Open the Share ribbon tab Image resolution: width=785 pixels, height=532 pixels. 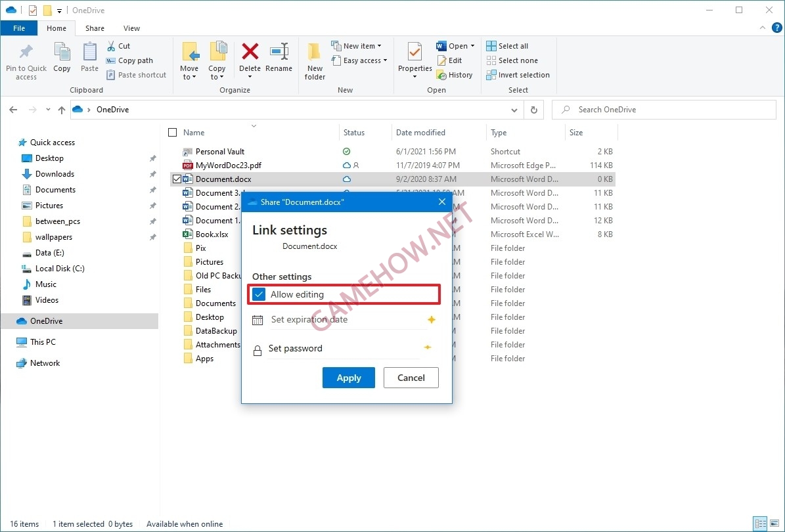point(95,28)
